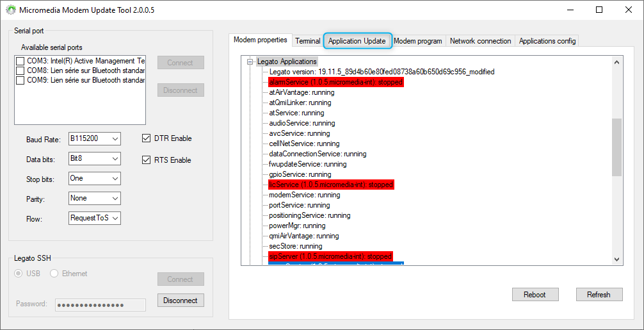Open the Flow control dropdown
Screen dimensions: 644x330
coord(94,219)
